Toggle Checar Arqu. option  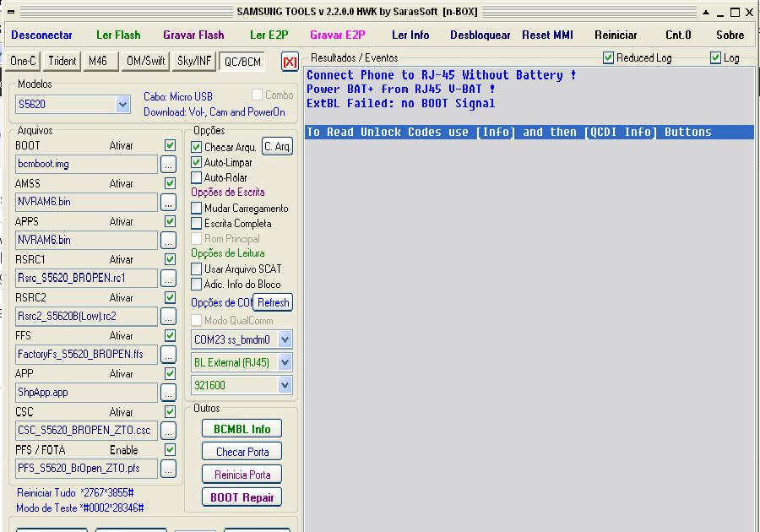pos(196,147)
